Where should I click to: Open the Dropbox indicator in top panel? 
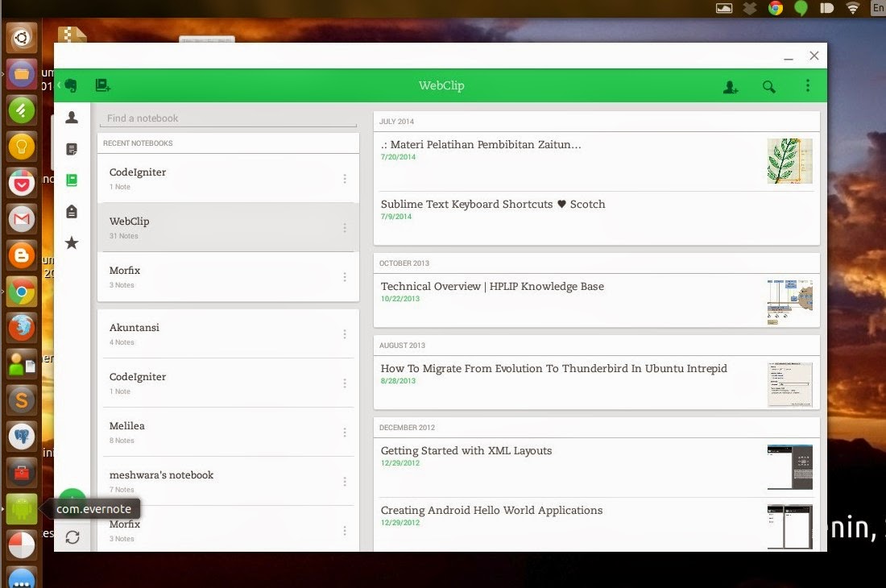tap(750, 8)
